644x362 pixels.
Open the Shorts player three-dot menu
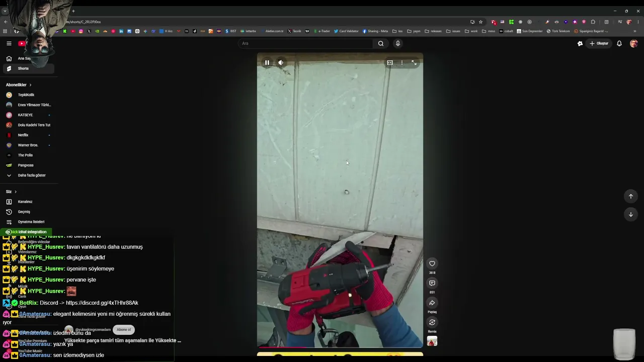point(401,63)
